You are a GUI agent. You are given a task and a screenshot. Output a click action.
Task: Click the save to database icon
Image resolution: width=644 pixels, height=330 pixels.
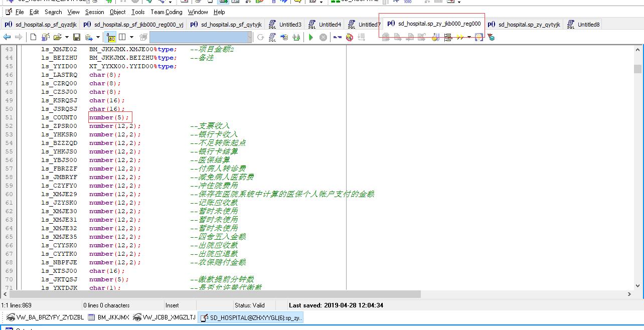(89, 37)
